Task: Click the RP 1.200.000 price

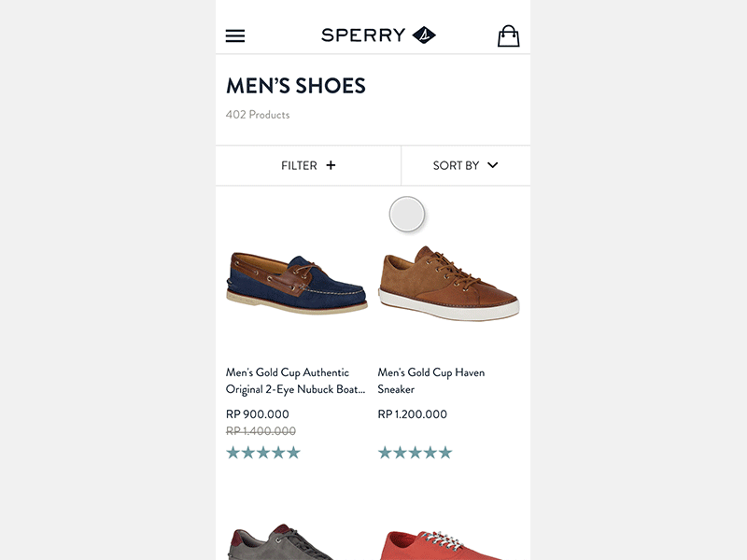Action: click(x=413, y=414)
